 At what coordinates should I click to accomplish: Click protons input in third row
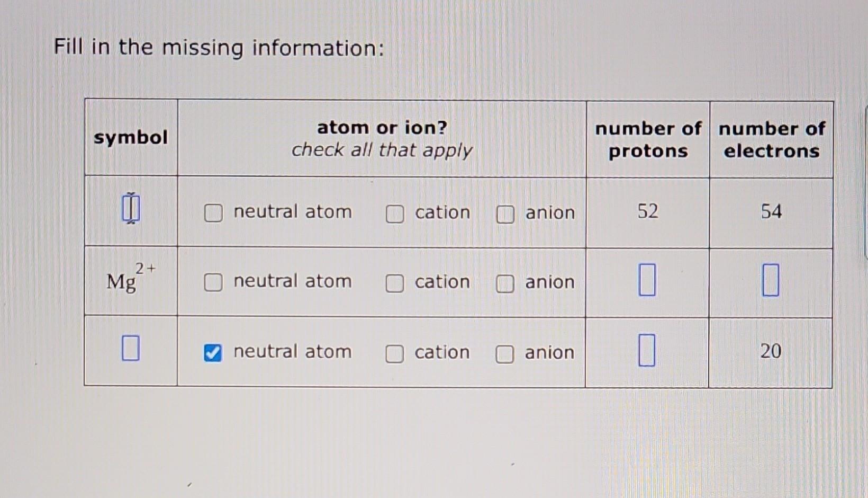coord(646,350)
